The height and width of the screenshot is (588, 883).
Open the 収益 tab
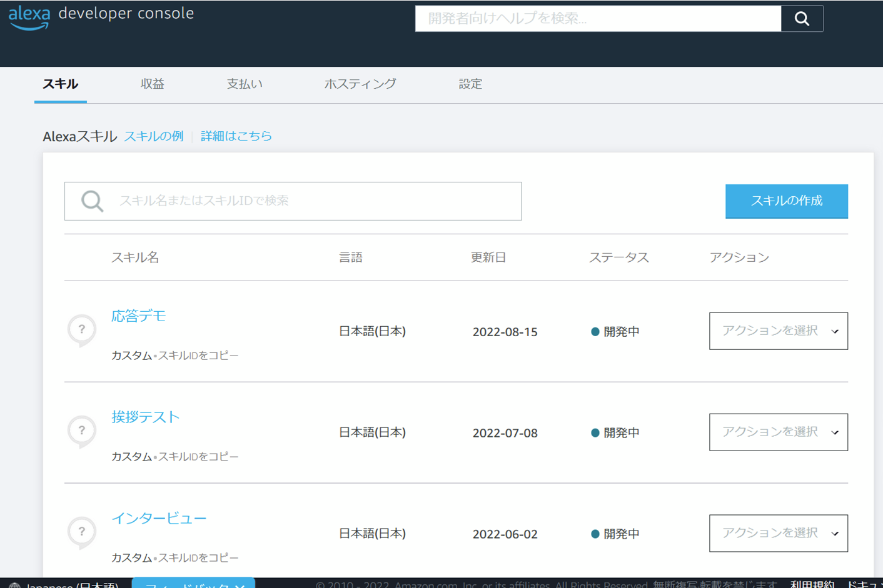pos(153,84)
